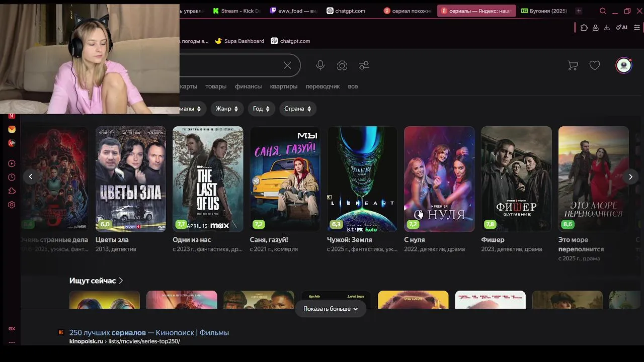Add a new browser tab
Image resolution: width=644 pixels, height=362 pixels.
click(579, 11)
